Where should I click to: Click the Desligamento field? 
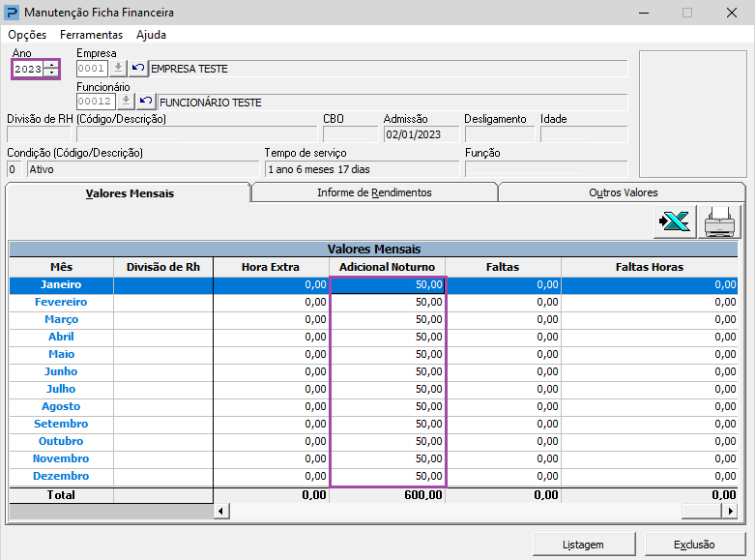[500, 134]
